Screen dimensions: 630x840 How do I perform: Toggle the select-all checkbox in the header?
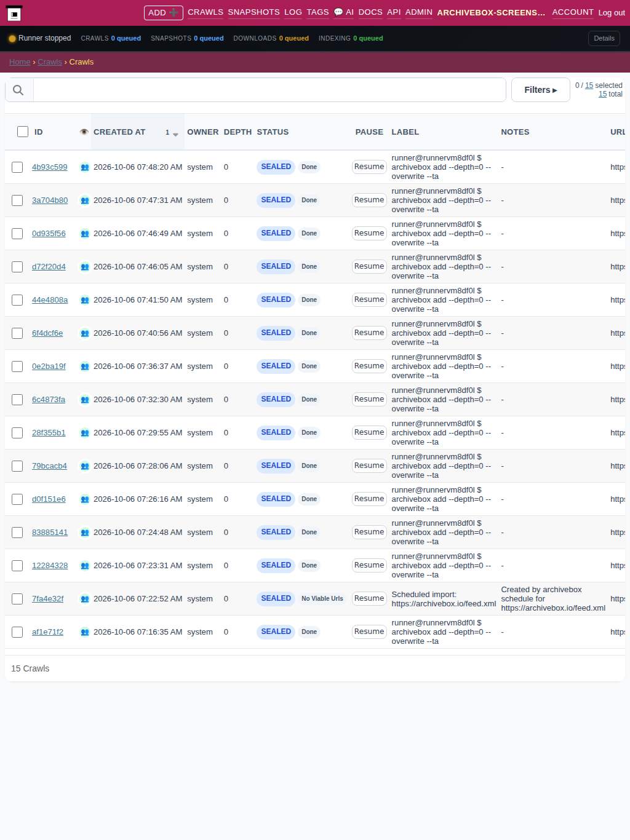(x=23, y=132)
